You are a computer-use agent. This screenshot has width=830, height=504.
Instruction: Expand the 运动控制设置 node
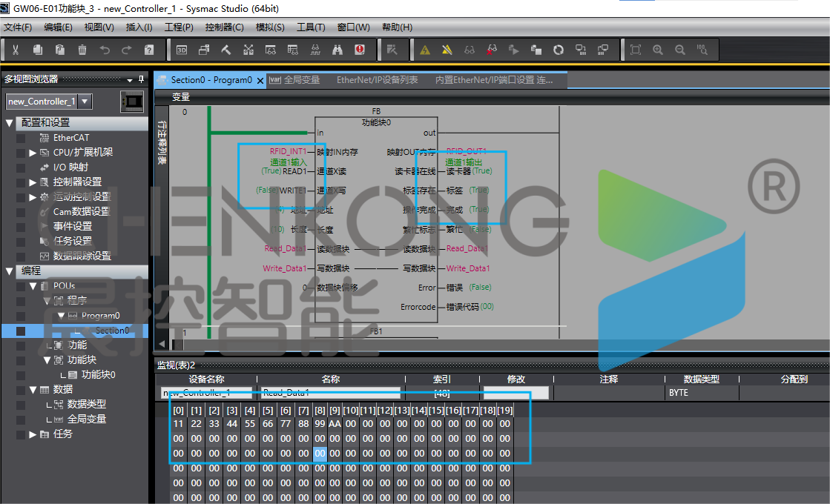(x=33, y=196)
